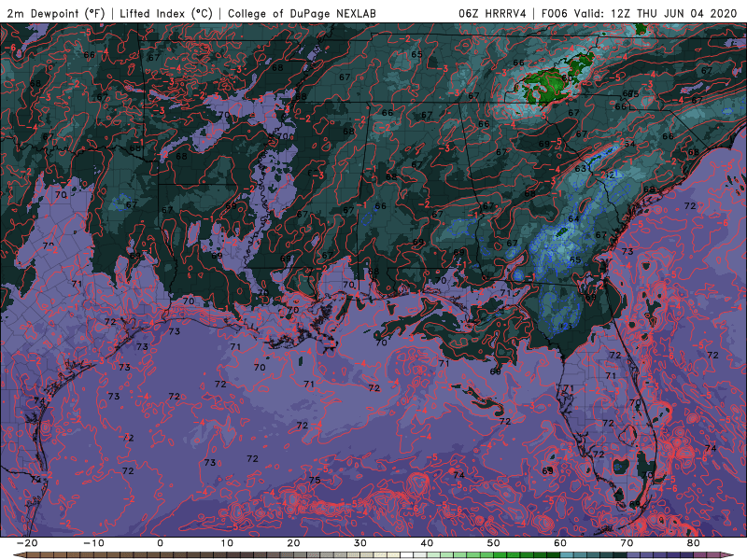747x560 pixels.
Task: Click the 0 label on the color scale
Action: pyautogui.click(x=160, y=543)
